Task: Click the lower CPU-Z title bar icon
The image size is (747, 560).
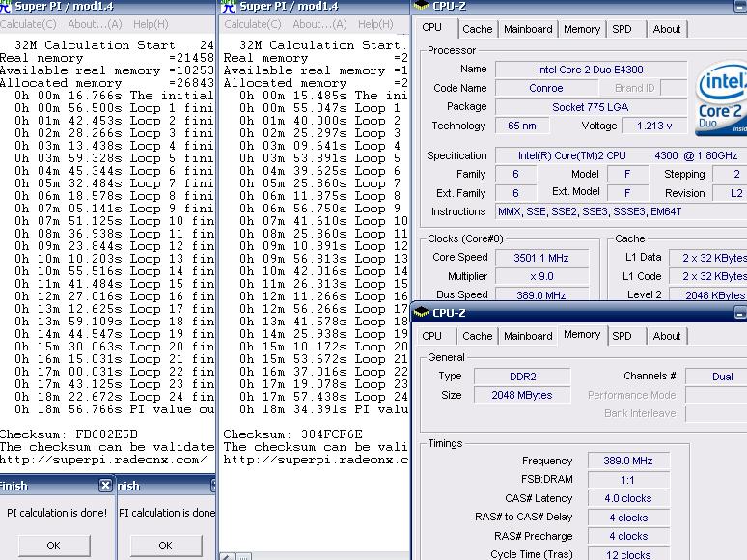Action: (x=421, y=313)
